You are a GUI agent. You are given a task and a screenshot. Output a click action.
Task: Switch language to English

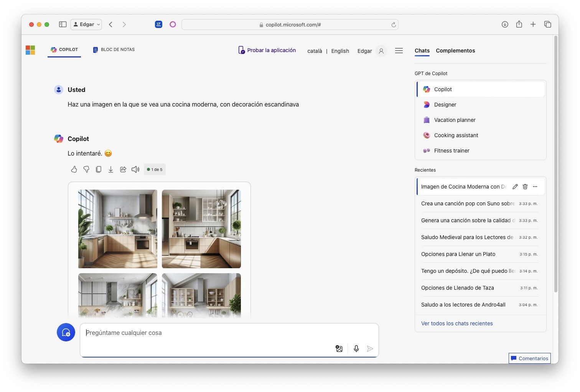340,51
